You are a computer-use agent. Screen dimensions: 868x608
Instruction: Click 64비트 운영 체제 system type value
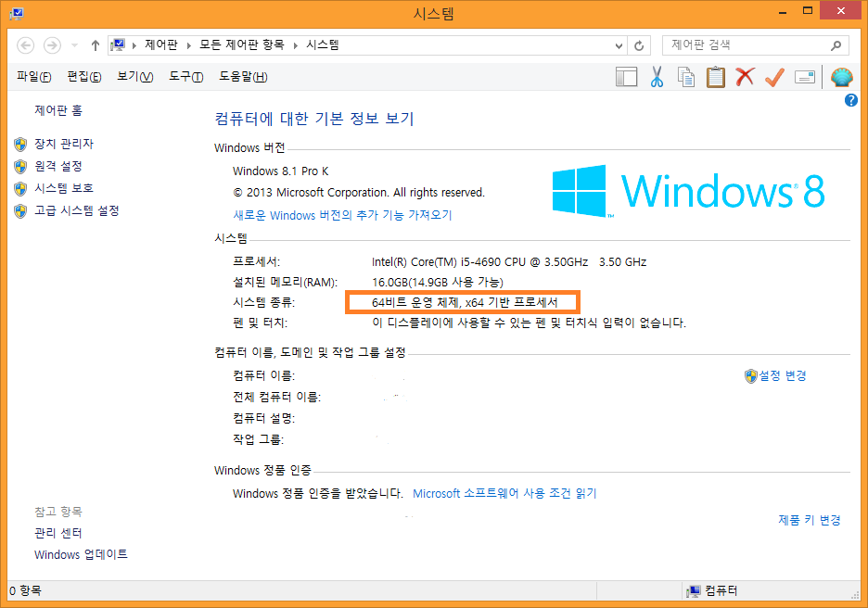[465, 303]
